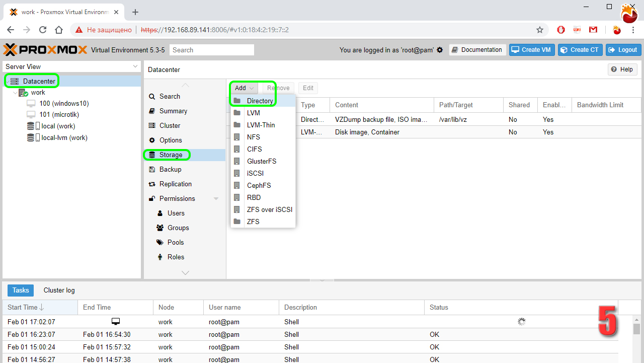Choose LVM-Thin storage type
Screen dimensions: 644x363
click(263, 125)
